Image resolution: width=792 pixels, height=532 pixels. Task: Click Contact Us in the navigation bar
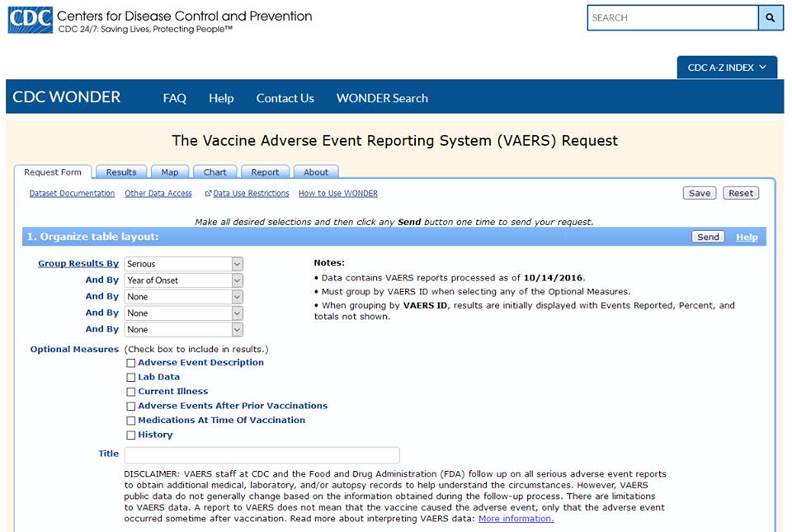click(285, 98)
